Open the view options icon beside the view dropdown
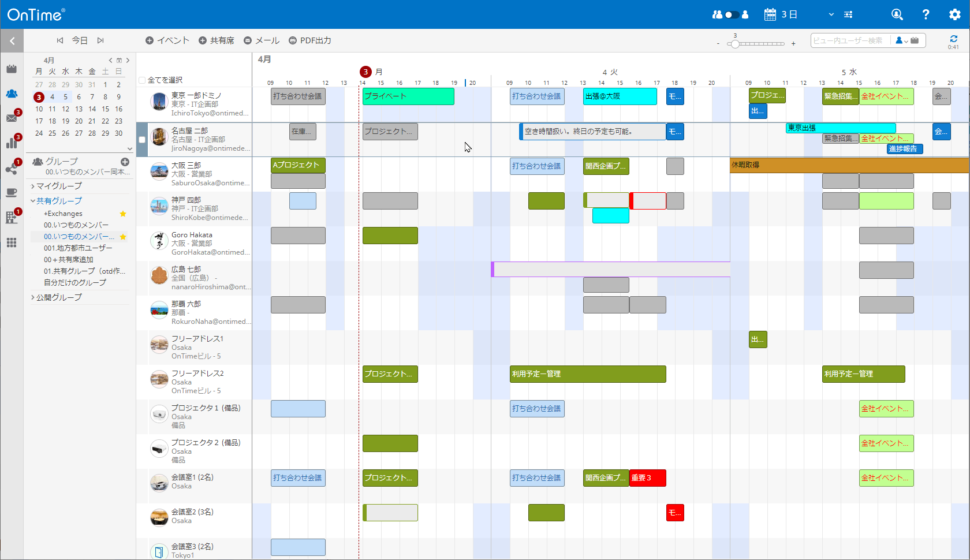The width and height of the screenshot is (970, 560). point(848,14)
